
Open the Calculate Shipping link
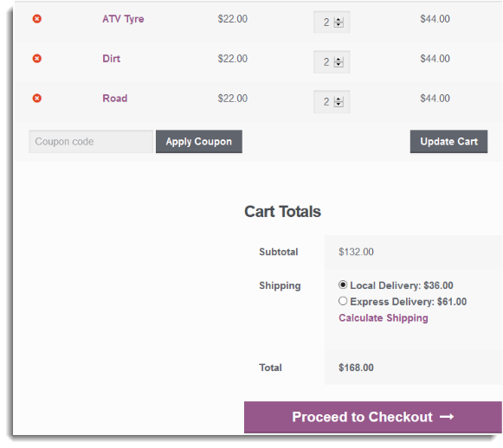click(x=384, y=318)
